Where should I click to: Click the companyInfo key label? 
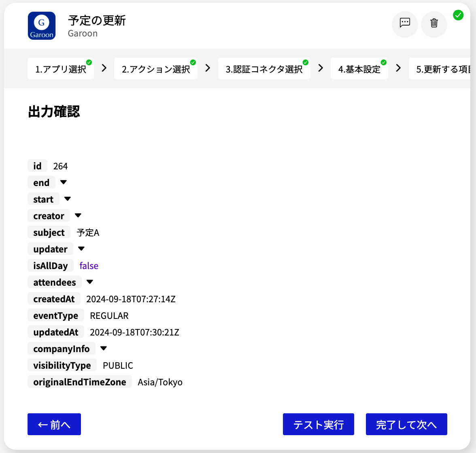(x=62, y=349)
